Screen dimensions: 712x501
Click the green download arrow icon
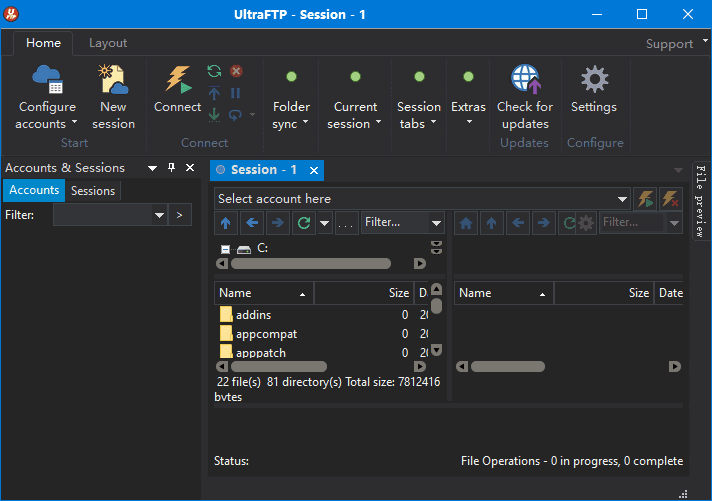(214, 114)
